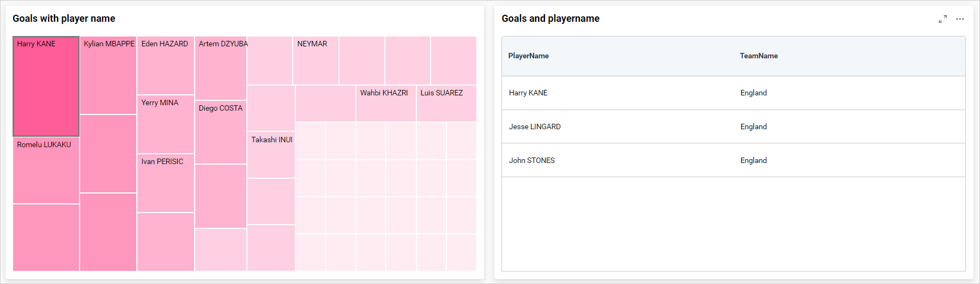Select the Harry KANE treemap tile
Image resolution: width=980 pixels, height=284 pixels.
(x=46, y=87)
